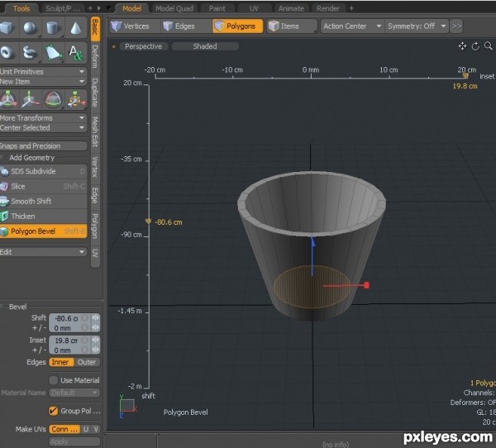Screen dimensions: 496x448
Task: Collapse the Bevel properties section
Action: coord(2,307)
